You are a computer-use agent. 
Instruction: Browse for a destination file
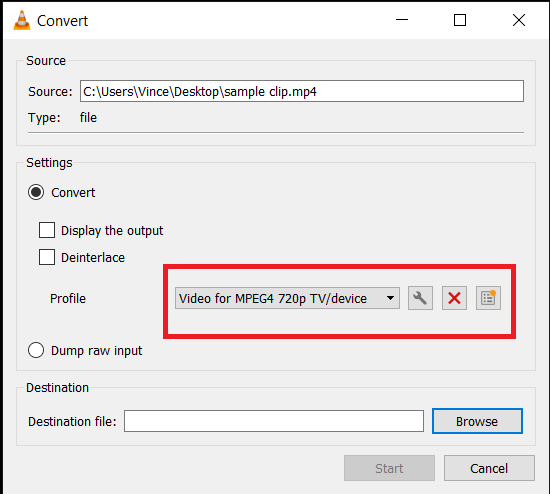click(x=477, y=421)
